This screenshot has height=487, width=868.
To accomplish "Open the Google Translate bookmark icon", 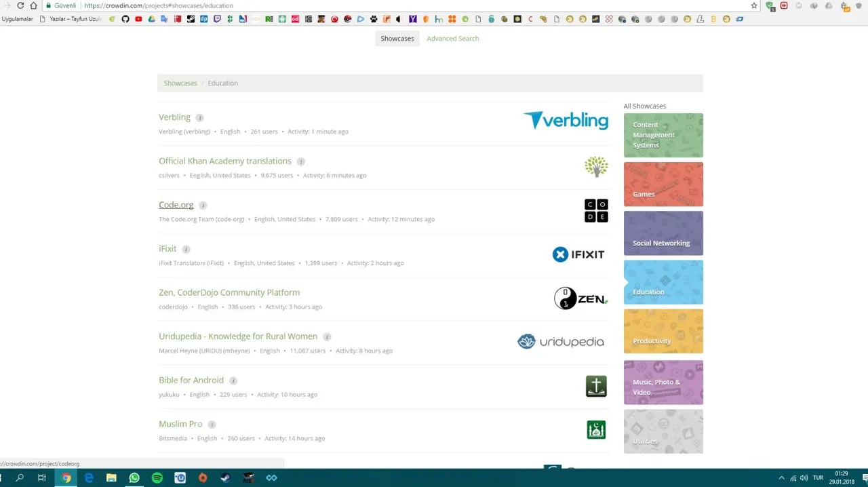I will click(164, 19).
